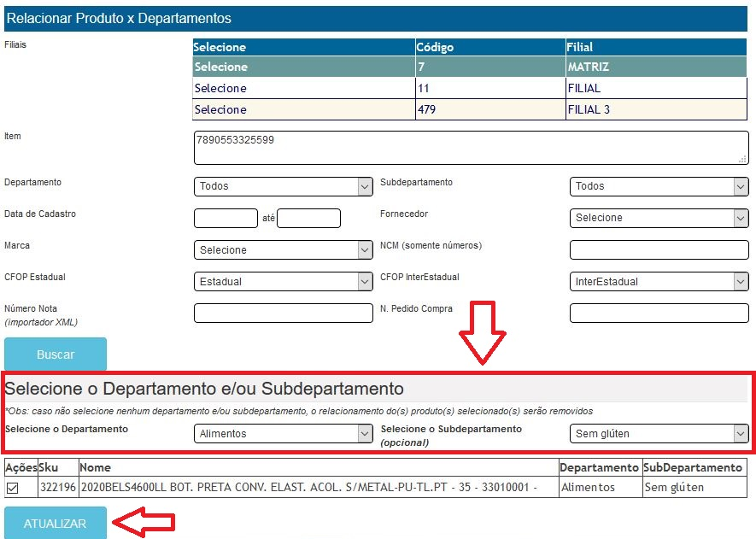756x539 pixels.
Task: Click the Ações column header
Action: [21, 467]
